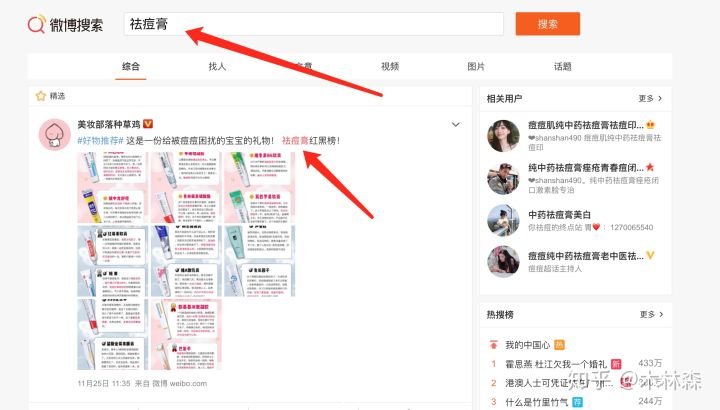Open the 美妆部落种草鸡 username link
Screen dimensions: 720x410
(x=109, y=124)
